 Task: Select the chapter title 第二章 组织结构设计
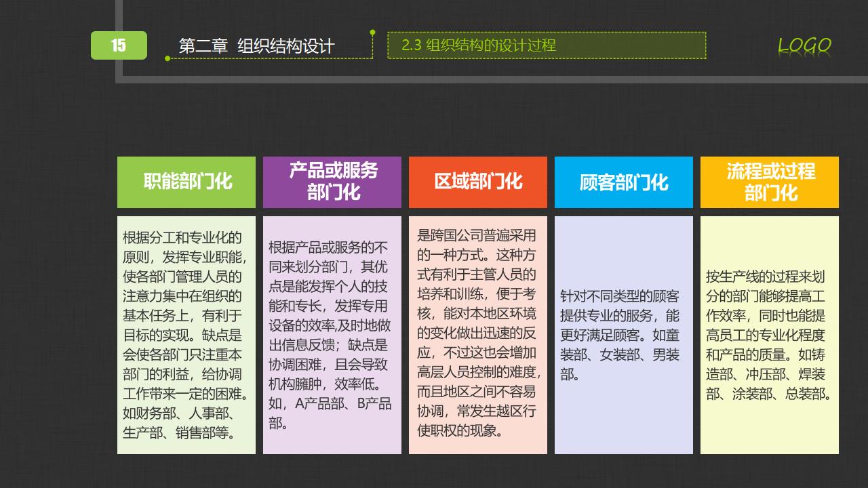(256, 46)
